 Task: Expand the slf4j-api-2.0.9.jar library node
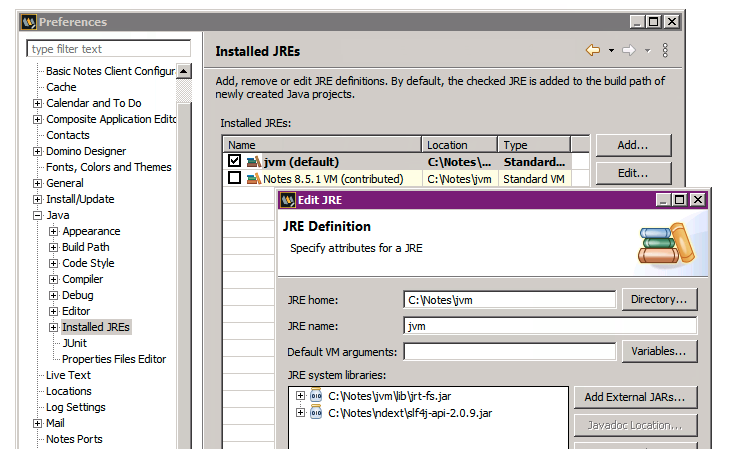[x=300, y=413]
